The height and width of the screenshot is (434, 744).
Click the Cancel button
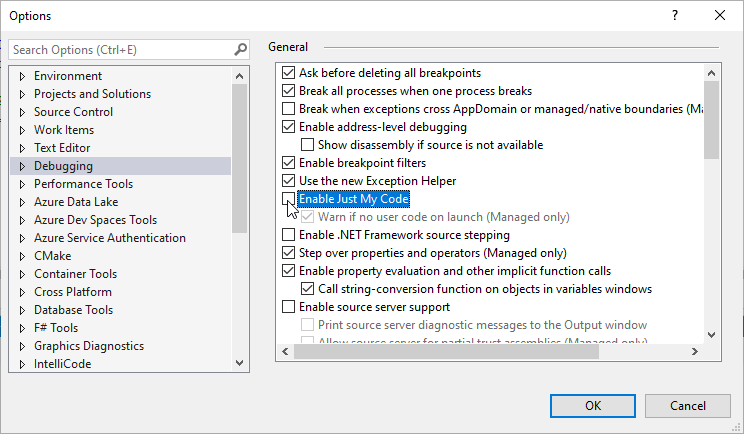(687, 405)
